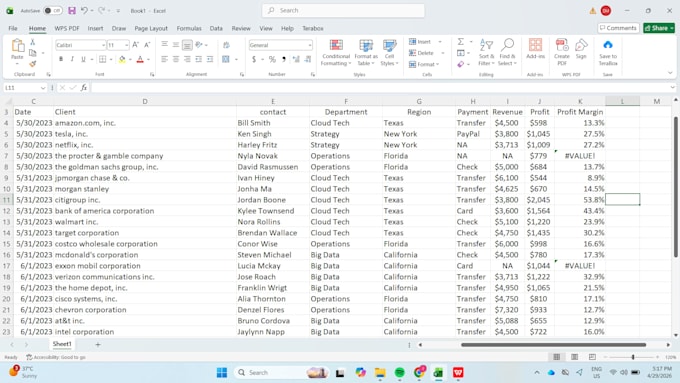Open the font size dropdown
The width and height of the screenshot is (680, 383).
(x=127, y=45)
